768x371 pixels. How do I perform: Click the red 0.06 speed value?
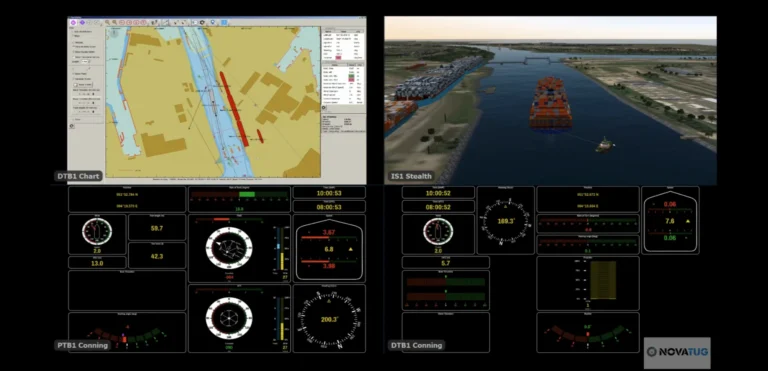[x=670, y=204]
